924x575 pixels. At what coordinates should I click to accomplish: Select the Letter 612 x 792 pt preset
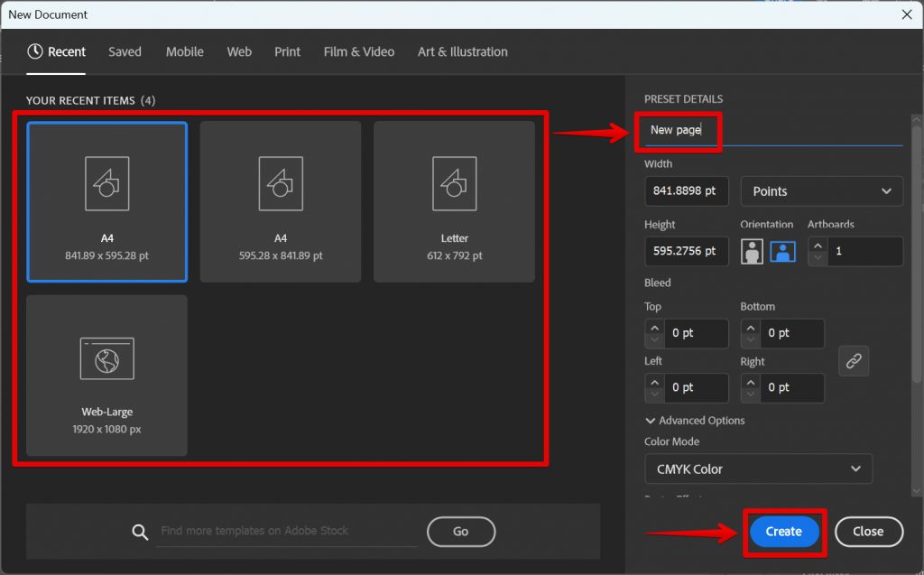tap(454, 201)
